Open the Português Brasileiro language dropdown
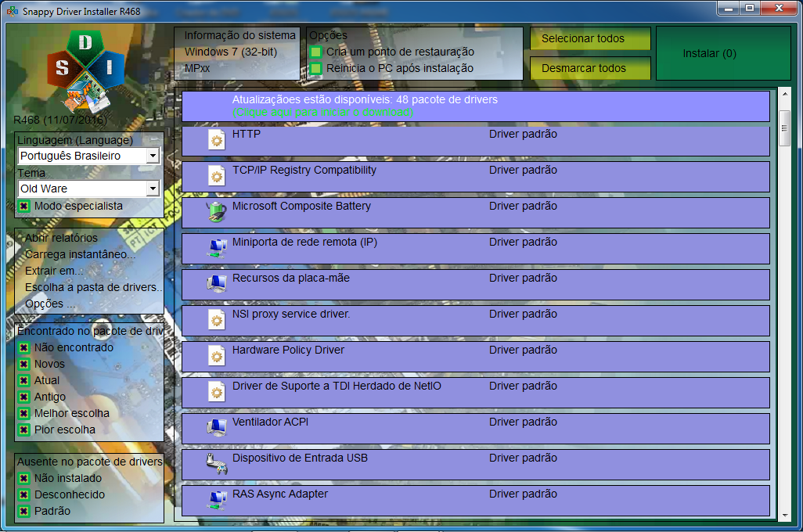This screenshot has height=532, width=803. pyautogui.click(x=89, y=156)
